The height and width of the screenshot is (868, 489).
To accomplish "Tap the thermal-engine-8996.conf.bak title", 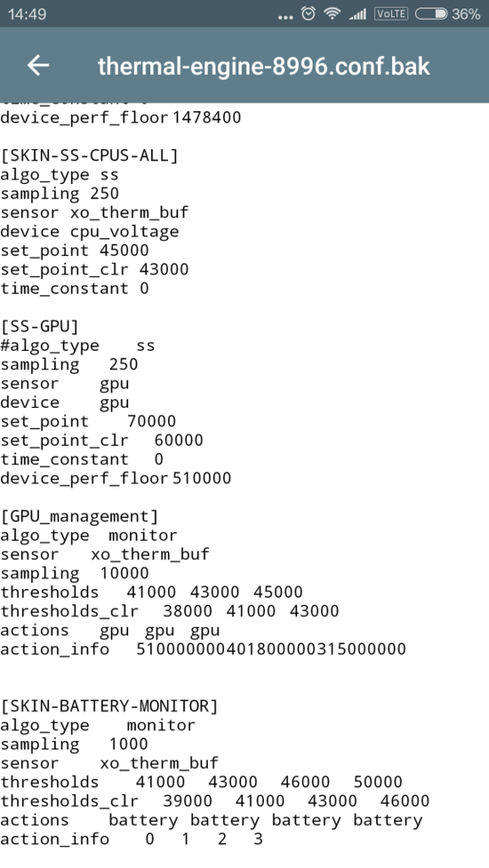I will tap(263, 66).
